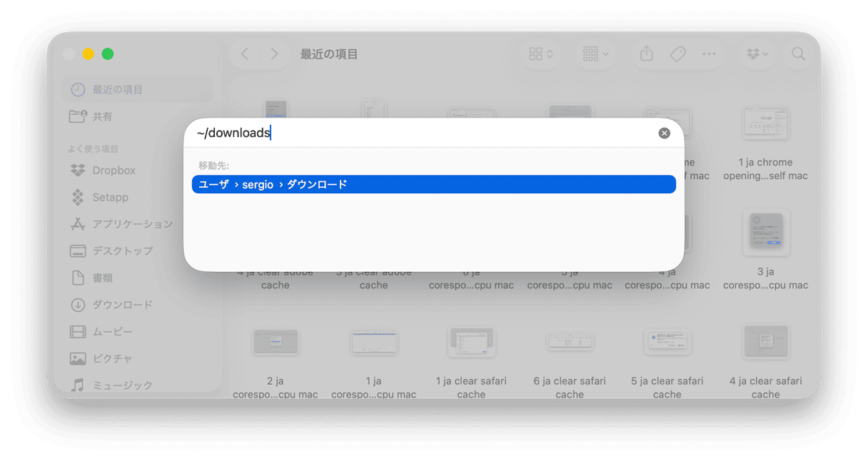Click the Finder search magnifier icon
This screenshot has height=461, width=868.
[x=798, y=54]
